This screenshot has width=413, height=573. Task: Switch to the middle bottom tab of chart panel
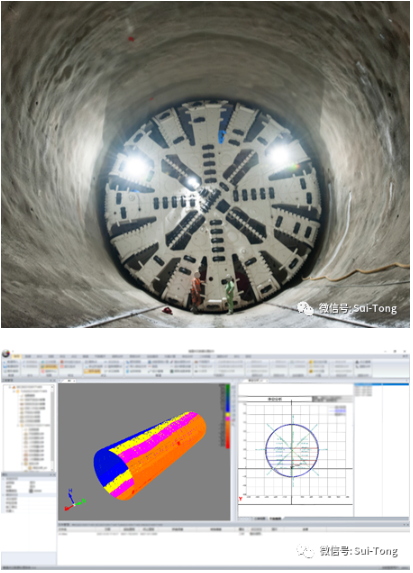(260, 519)
